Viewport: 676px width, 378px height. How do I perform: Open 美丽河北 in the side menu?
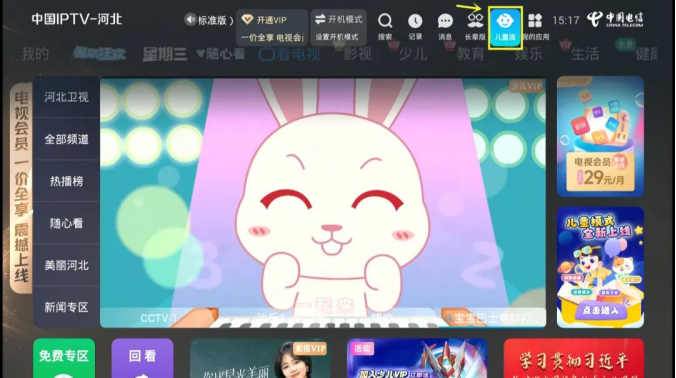(x=66, y=265)
